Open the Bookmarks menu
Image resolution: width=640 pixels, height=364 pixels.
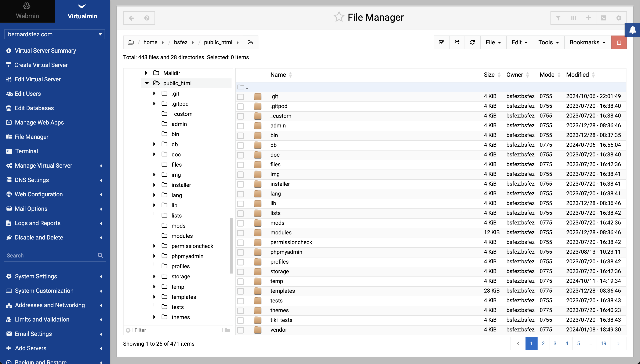point(587,42)
